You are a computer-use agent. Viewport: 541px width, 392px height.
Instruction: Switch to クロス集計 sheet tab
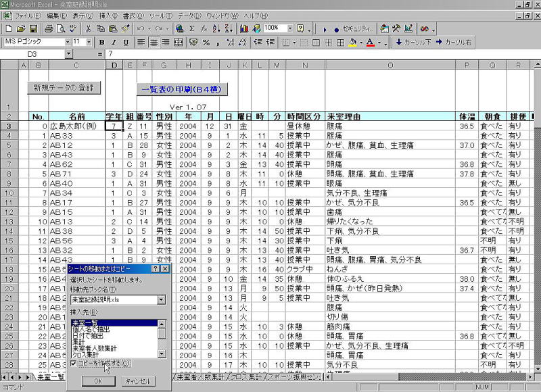click(x=246, y=377)
